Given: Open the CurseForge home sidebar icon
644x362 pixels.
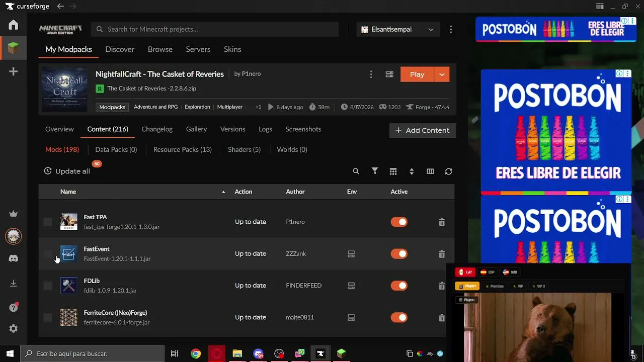Looking at the screenshot, I should click(x=14, y=25).
